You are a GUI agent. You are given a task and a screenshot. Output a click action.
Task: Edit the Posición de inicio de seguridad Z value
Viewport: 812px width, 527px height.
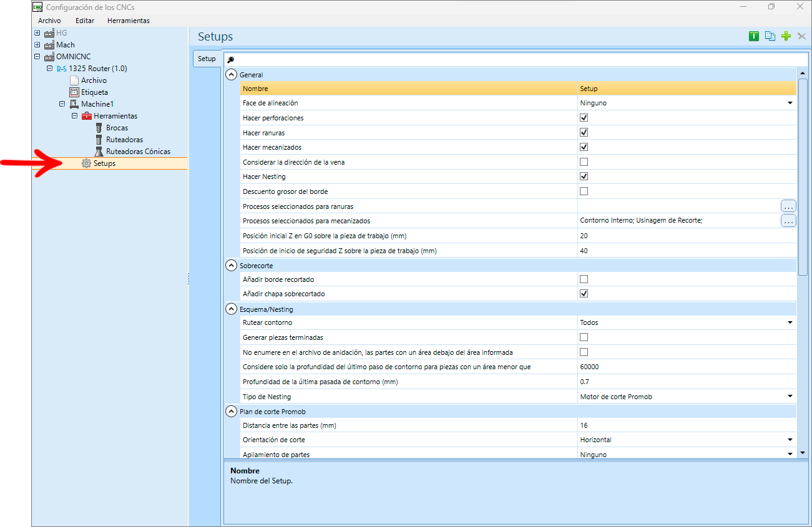687,251
